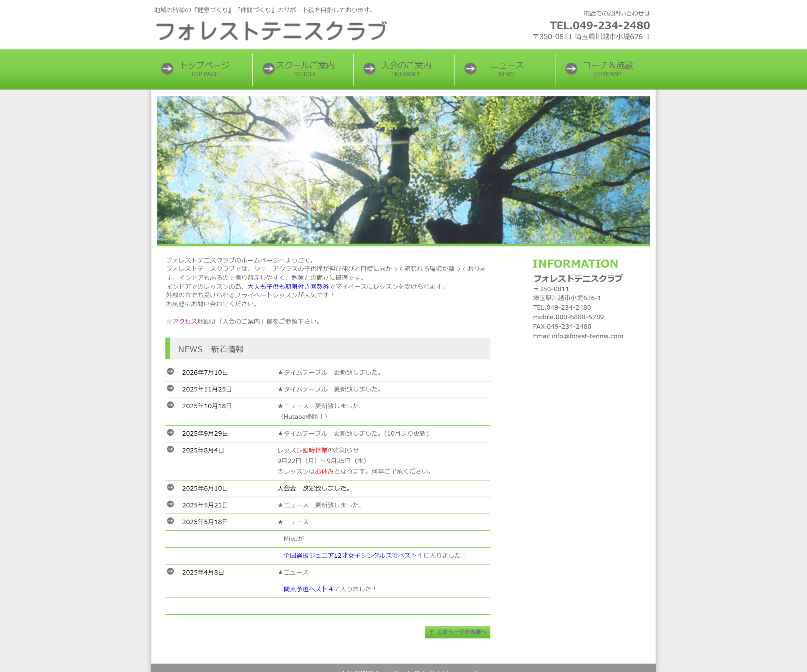This screenshot has width=807, height=672.
Task: Click the 2025年4月8日 news date
Action: [x=203, y=572]
